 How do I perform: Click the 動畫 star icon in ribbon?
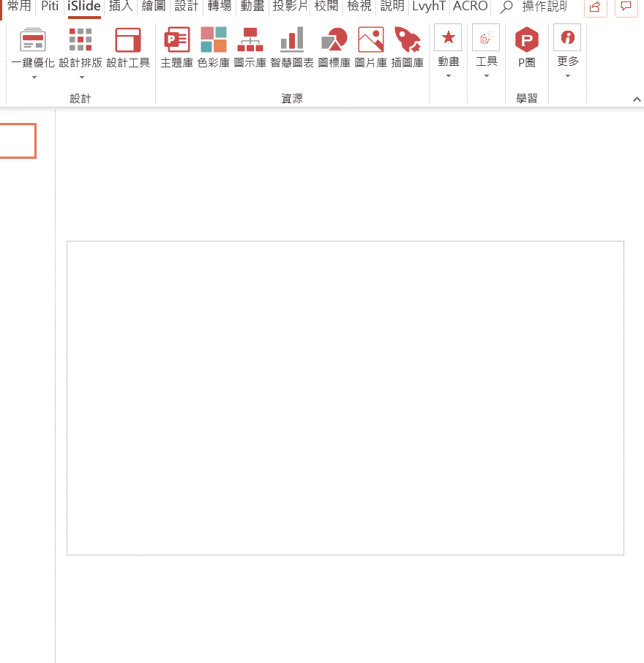448,37
